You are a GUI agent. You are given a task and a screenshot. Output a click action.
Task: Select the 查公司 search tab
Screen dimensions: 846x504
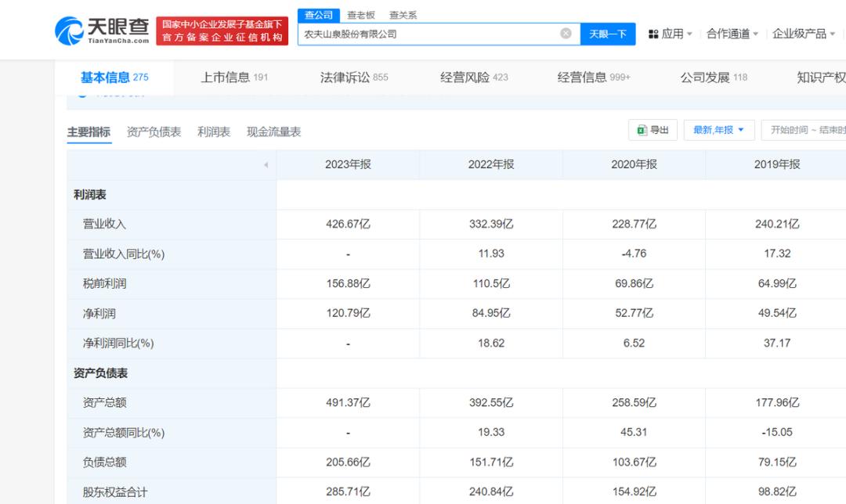[x=318, y=15]
